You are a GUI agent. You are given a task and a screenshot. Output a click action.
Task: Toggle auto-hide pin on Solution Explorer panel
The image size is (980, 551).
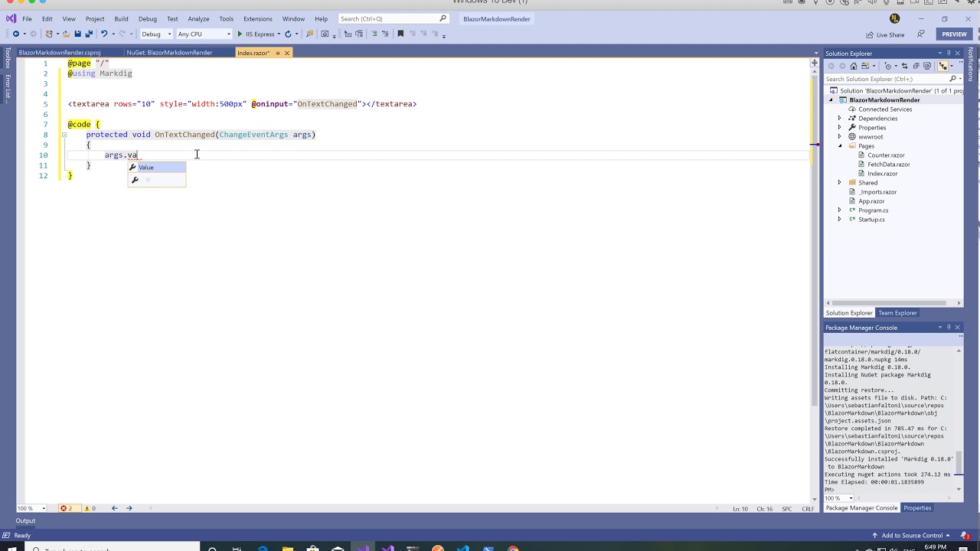[x=948, y=54]
